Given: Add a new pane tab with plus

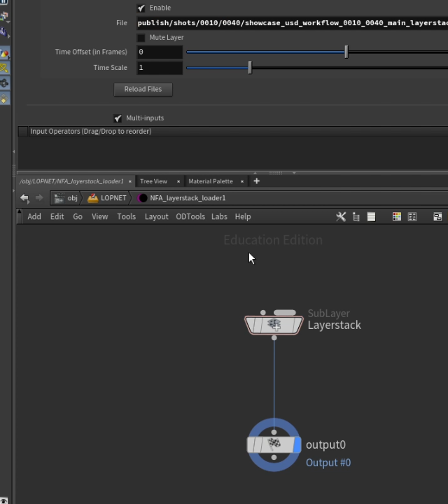Looking at the screenshot, I should 256,181.
